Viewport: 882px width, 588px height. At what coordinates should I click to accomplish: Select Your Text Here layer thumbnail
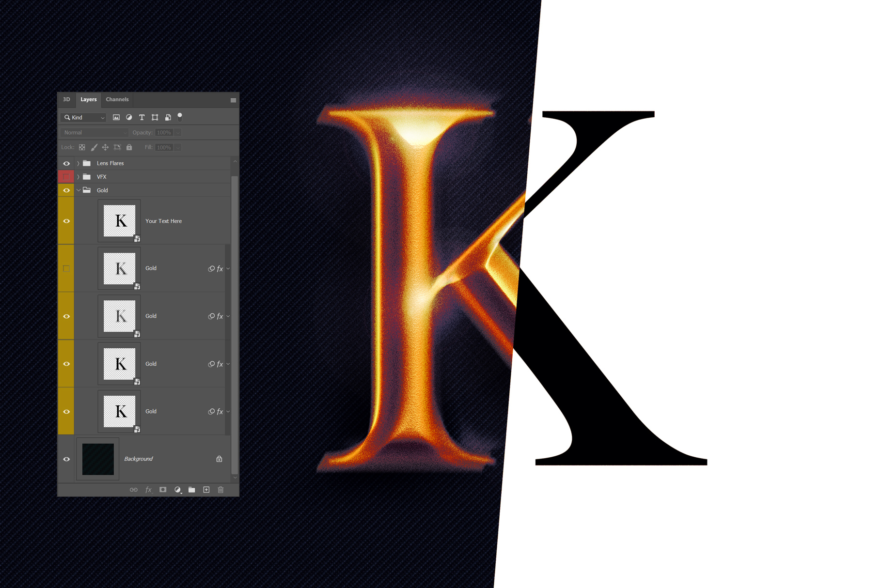(x=119, y=221)
